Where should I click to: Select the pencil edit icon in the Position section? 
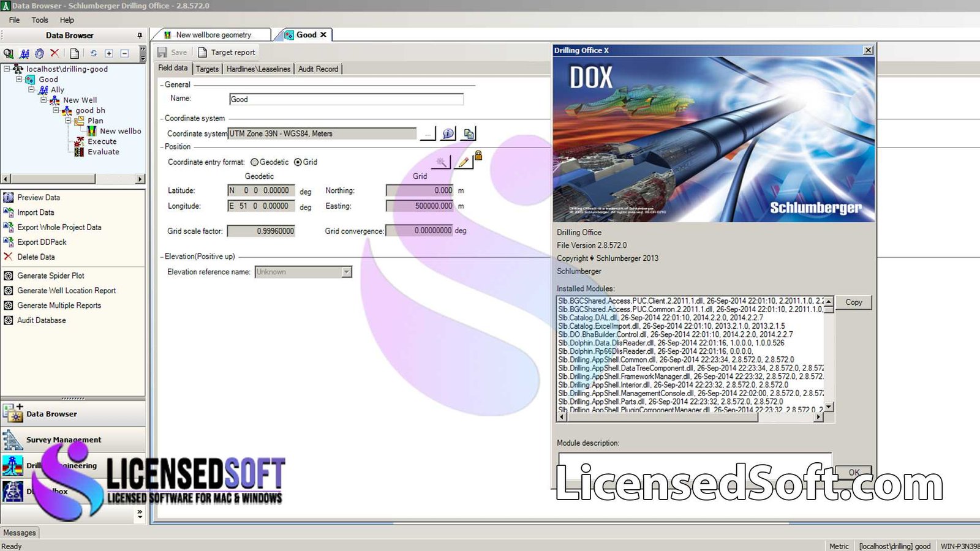(463, 162)
